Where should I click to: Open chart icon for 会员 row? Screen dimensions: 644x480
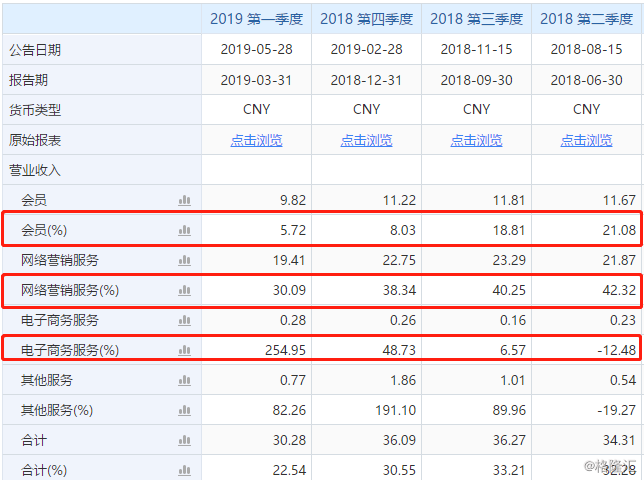[x=184, y=200]
